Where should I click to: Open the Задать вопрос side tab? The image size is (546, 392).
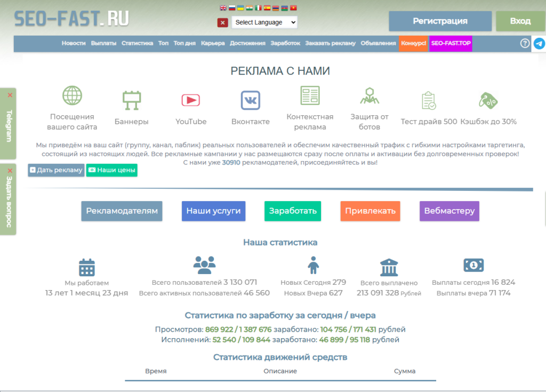9,202
